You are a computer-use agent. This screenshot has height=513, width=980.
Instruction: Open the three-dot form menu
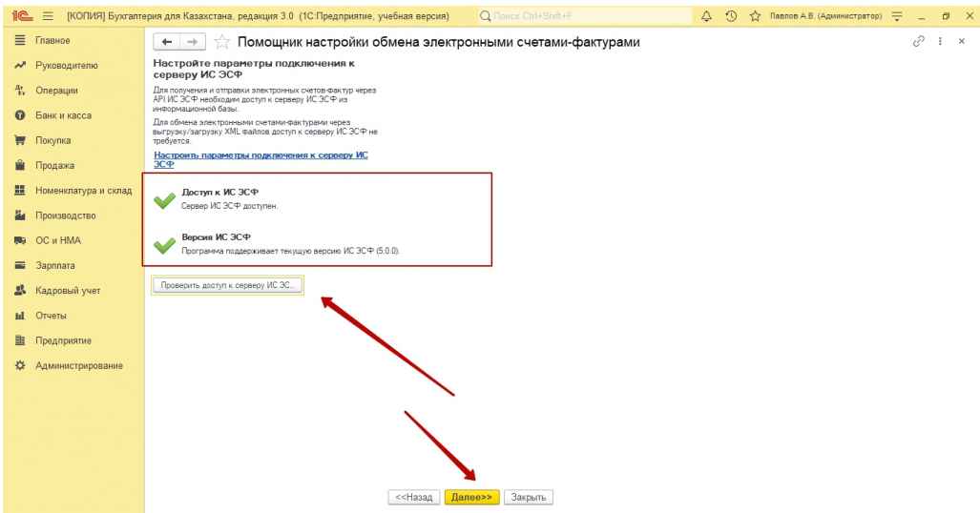pyautogui.click(x=940, y=41)
